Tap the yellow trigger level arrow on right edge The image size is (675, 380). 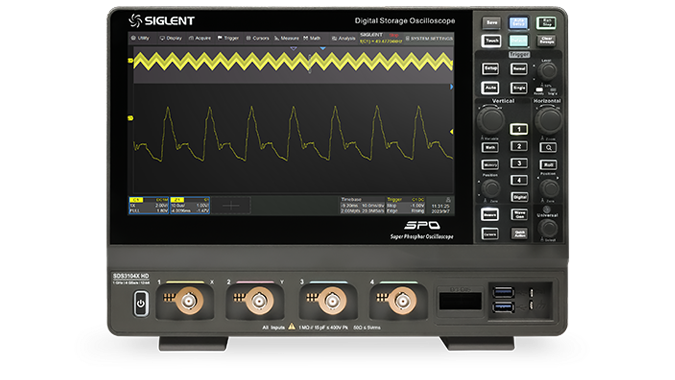[452, 132]
